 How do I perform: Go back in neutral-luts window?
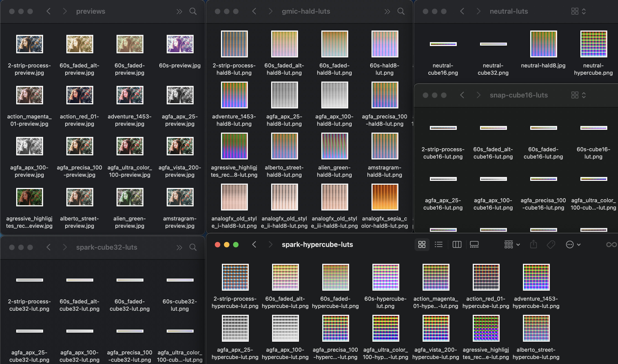[462, 11]
